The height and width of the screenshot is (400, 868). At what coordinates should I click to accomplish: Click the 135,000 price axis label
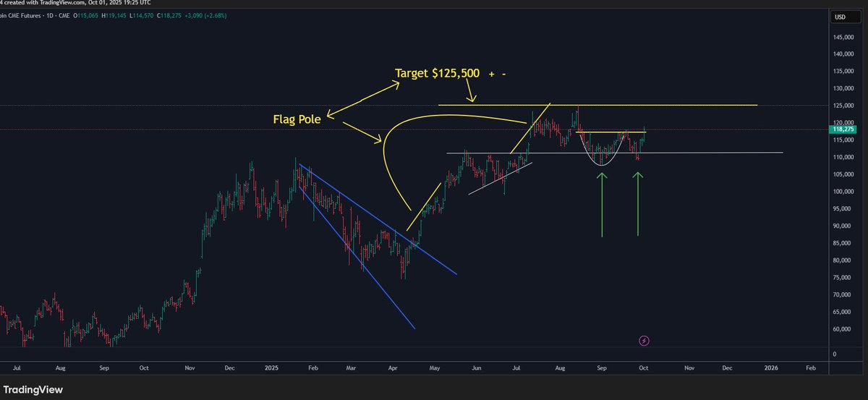(844, 72)
